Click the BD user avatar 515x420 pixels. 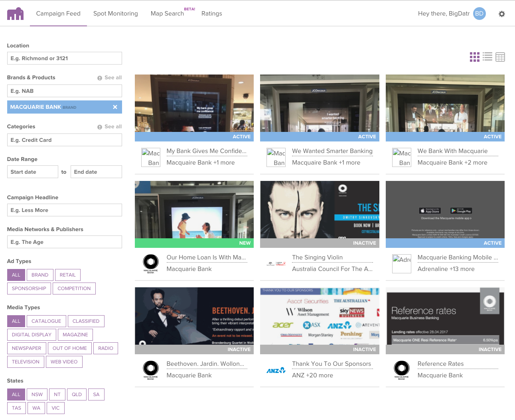(x=479, y=14)
